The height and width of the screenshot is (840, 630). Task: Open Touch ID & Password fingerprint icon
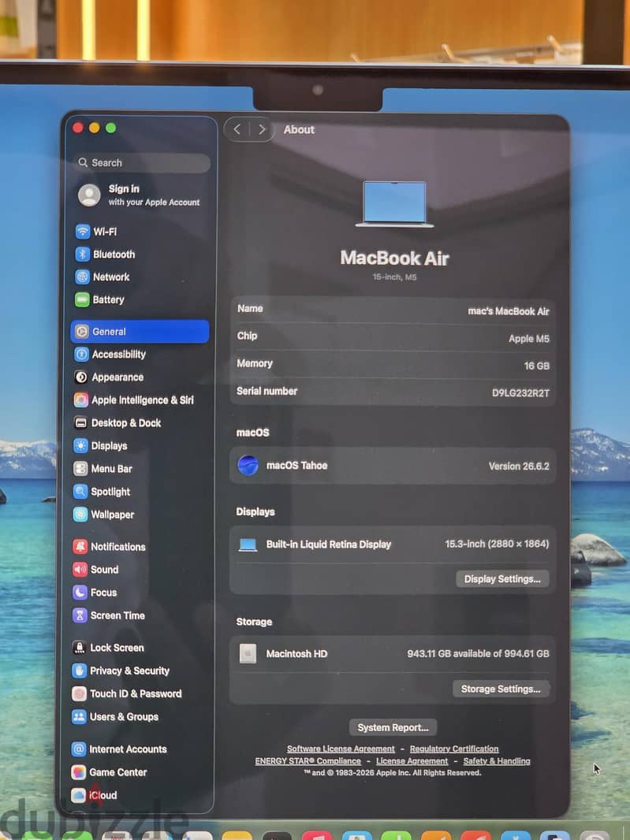pos(79,693)
